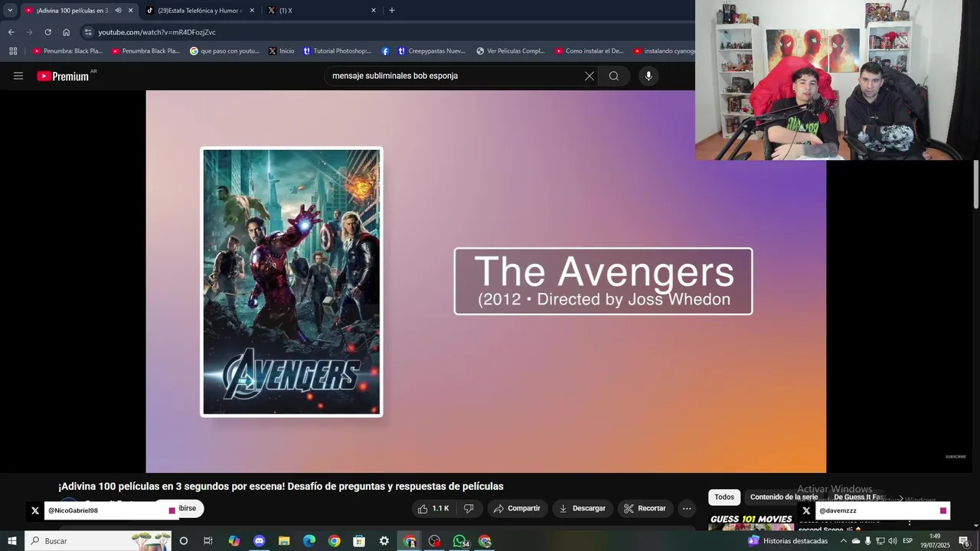Reload the current page
This screenshot has width=980, height=551.
47,32
